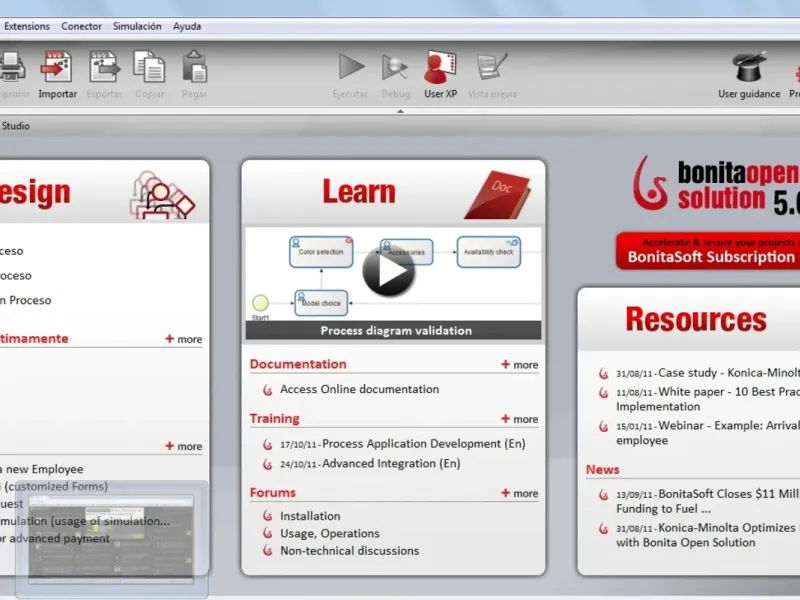
Task: Click the Vista previa icon
Action: coord(492,66)
